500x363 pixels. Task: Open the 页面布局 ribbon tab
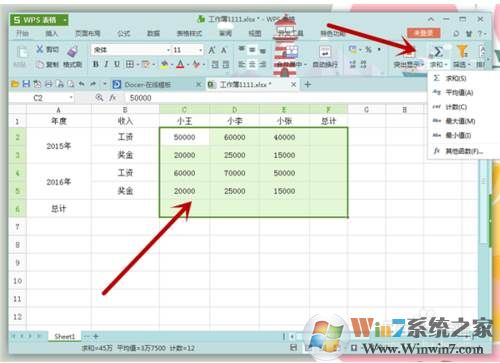click(x=88, y=33)
